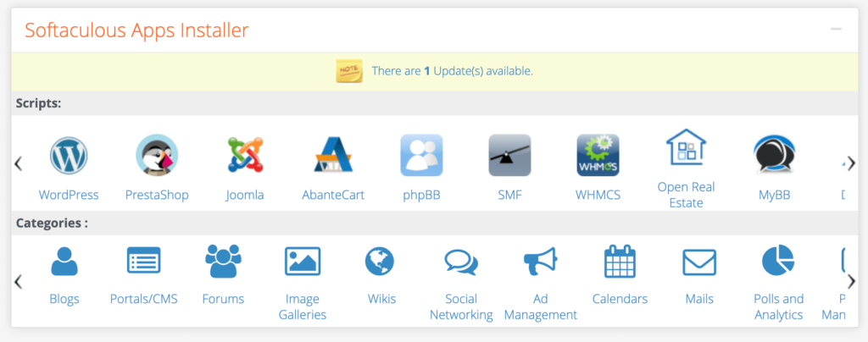Click the "Categories :" section heading
This screenshot has height=342, width=868.
coord(52,223)
